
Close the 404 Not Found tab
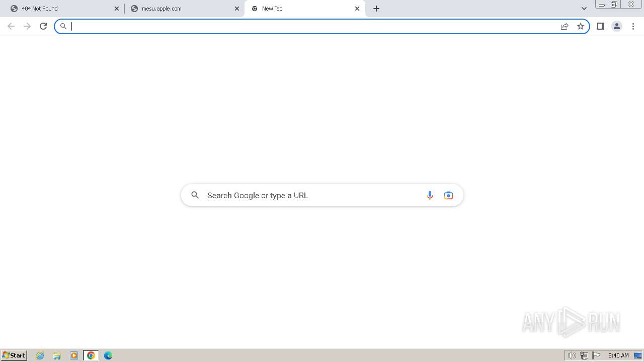coord(117,9)
